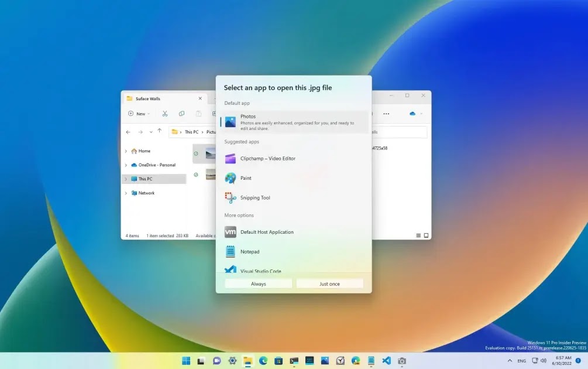The image size is (588, 369).
Task: Click the Explorer search box
Action: tap(399, 132)
